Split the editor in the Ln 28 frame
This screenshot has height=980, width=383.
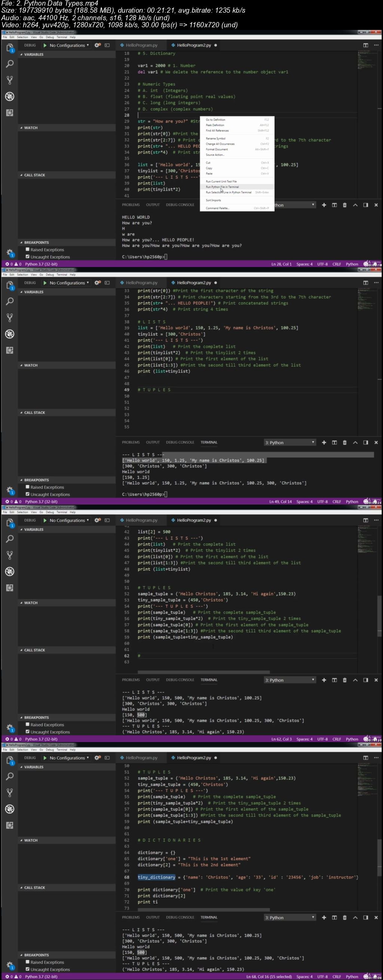365,45
